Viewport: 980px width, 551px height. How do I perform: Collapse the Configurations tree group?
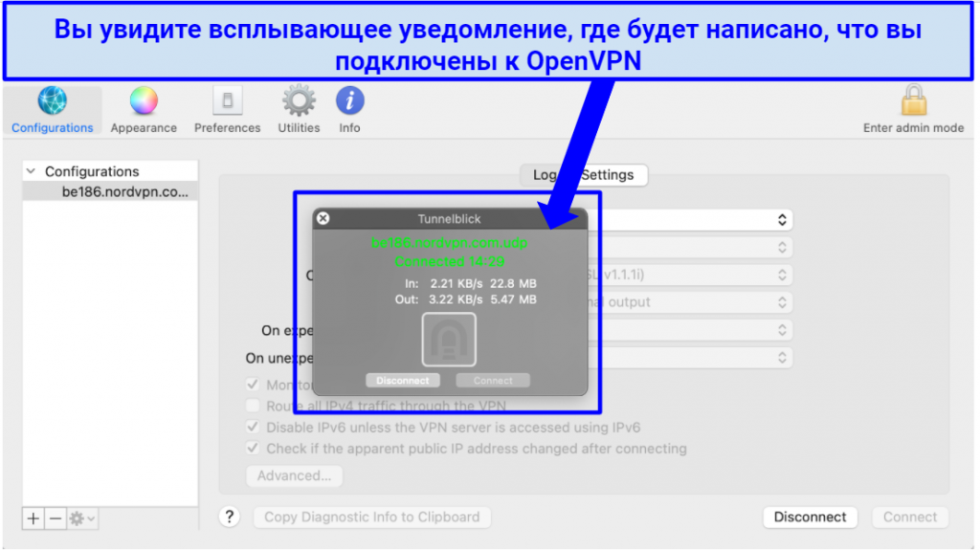coord(31,171)
